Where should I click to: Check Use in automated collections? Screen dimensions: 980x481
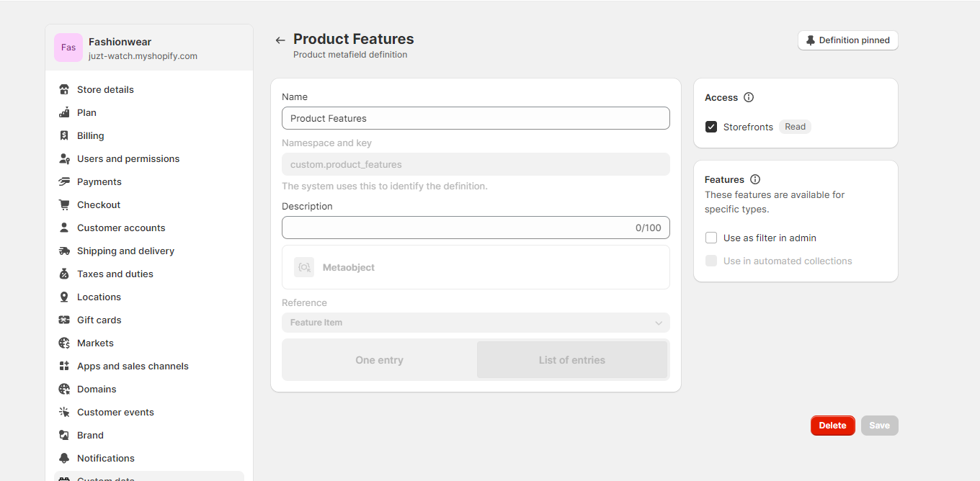coord(711,261)
